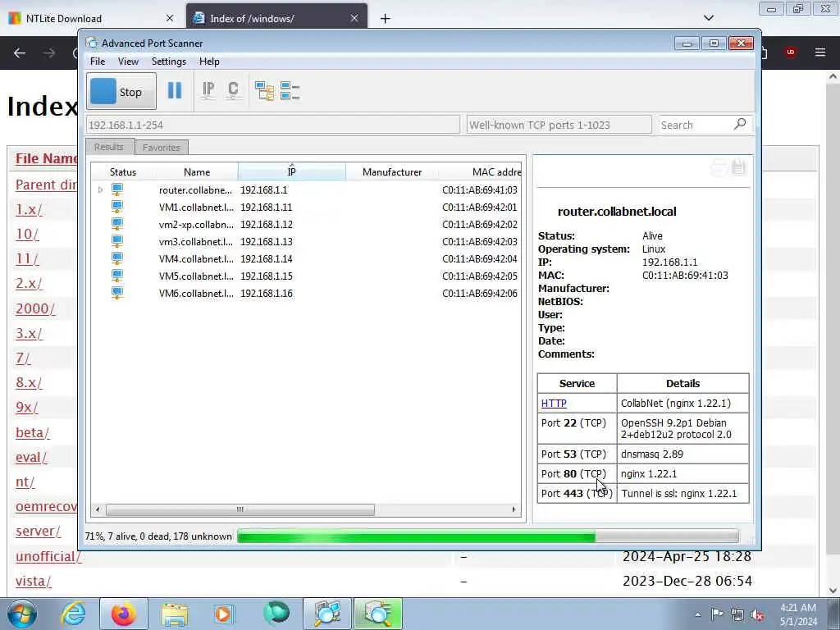
Task: Switch to the Favorites tab
Action: (x=162, y=148)
